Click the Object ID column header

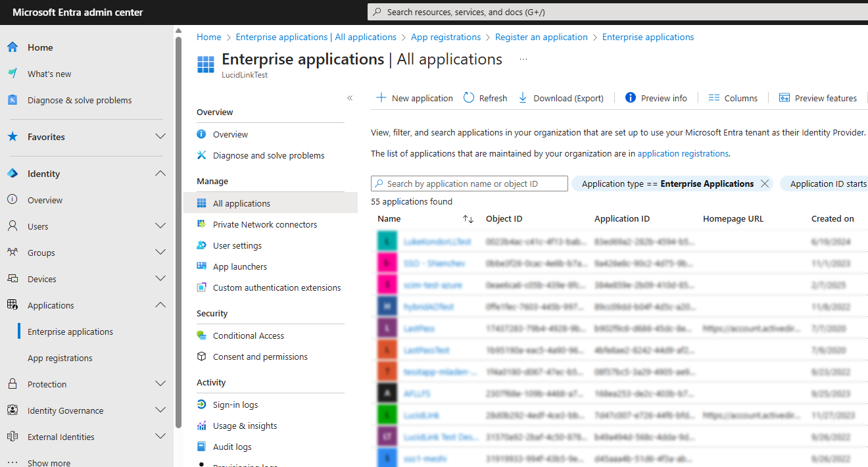click(x=504, y=218)
